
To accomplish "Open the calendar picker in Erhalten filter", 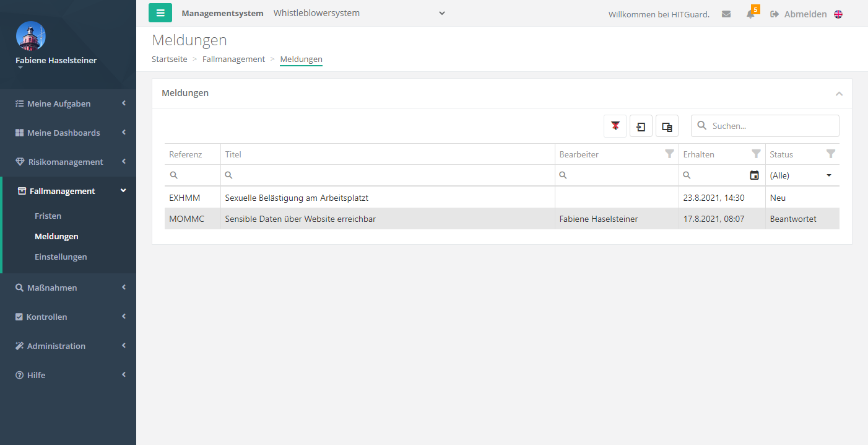I will [x=754, y=175].
